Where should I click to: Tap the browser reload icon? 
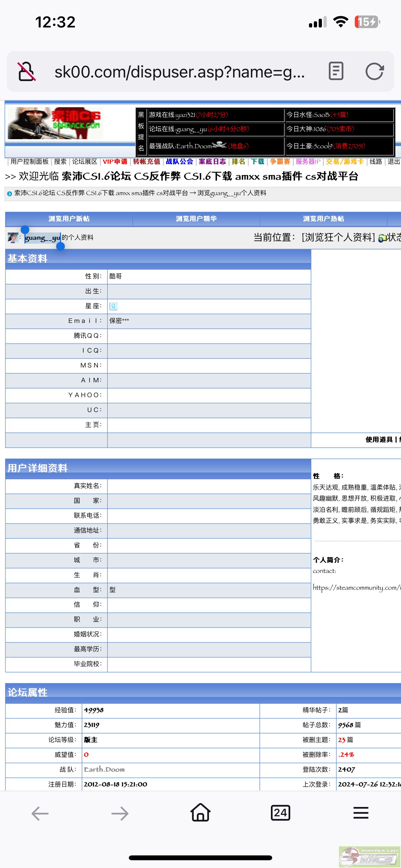pyautogui.click(x=375, y=71)
